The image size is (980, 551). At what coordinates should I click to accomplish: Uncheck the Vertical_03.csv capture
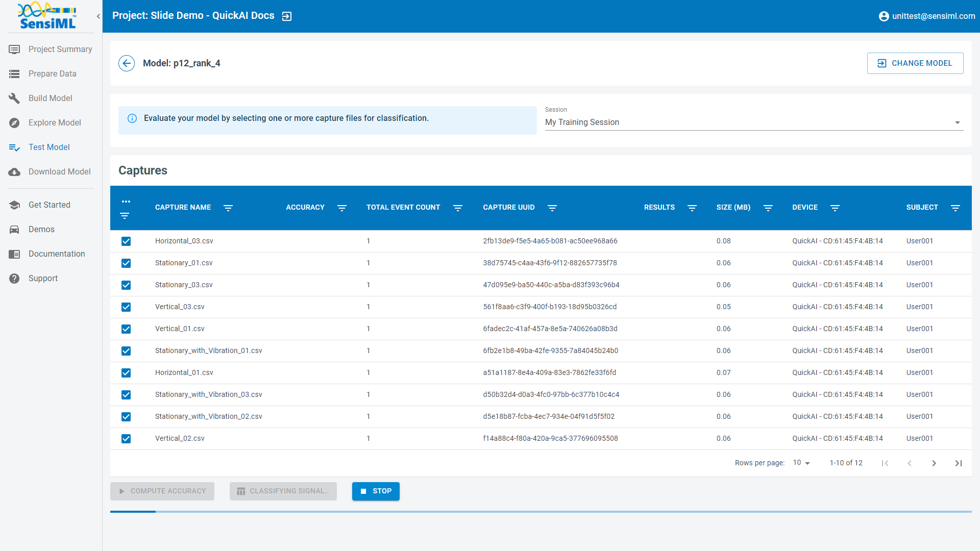(x=126, y=307)
